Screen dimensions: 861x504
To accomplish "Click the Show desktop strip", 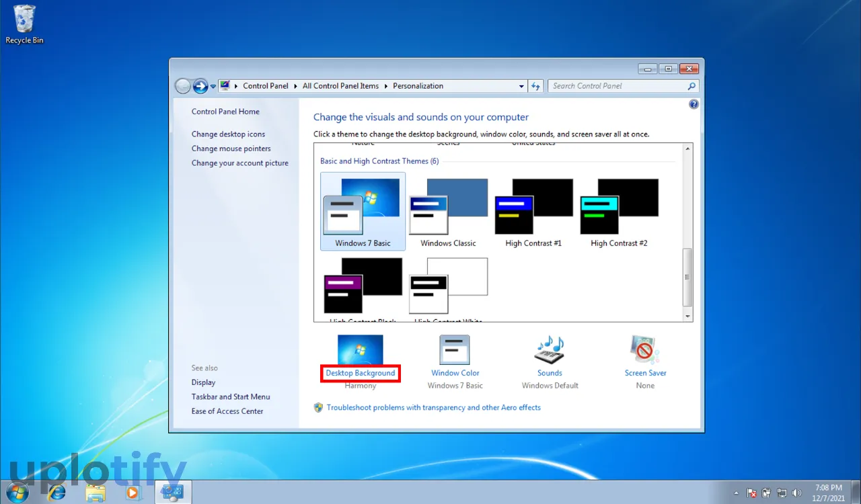I will coord(856,493).
